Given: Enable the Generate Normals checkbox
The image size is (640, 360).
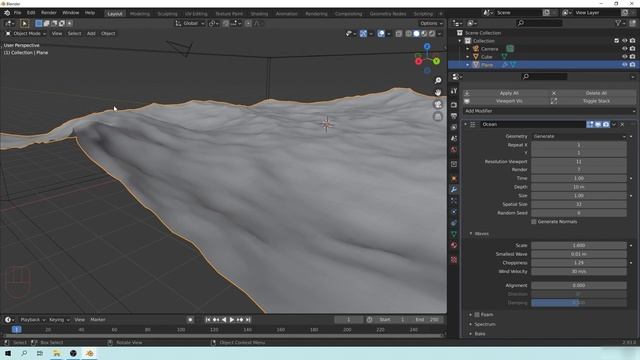Looking at the screenshot, I should (x=533, y=222).
